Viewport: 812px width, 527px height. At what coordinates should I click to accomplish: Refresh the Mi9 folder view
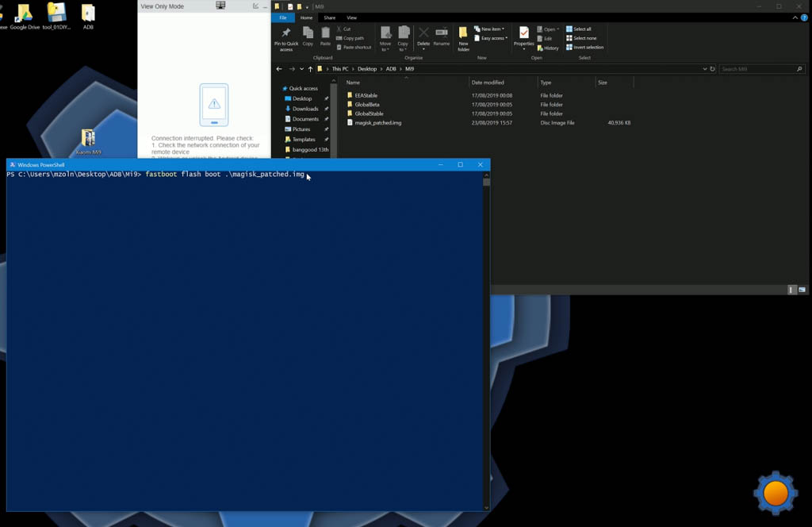713,69
